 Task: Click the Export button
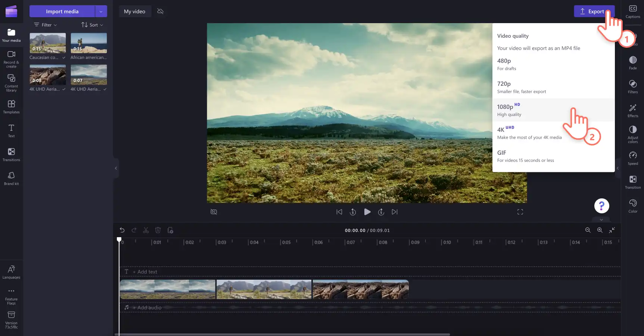click(x=594, y=11)
